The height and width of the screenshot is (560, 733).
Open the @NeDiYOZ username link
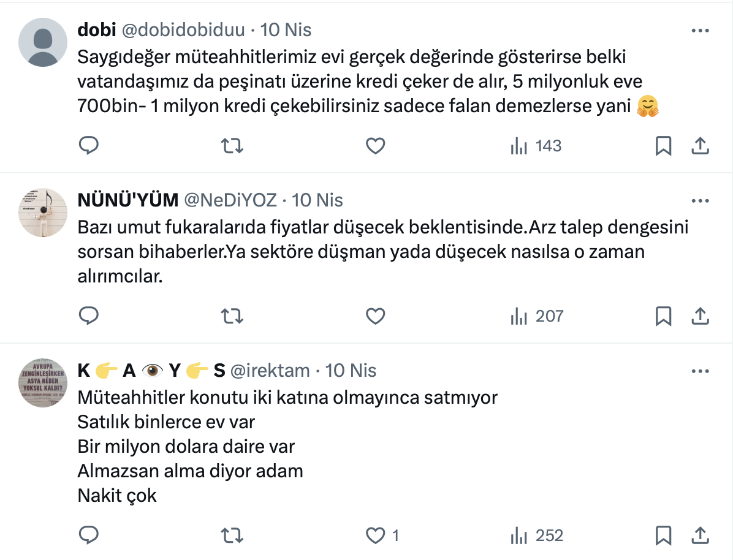pos(230,200)
